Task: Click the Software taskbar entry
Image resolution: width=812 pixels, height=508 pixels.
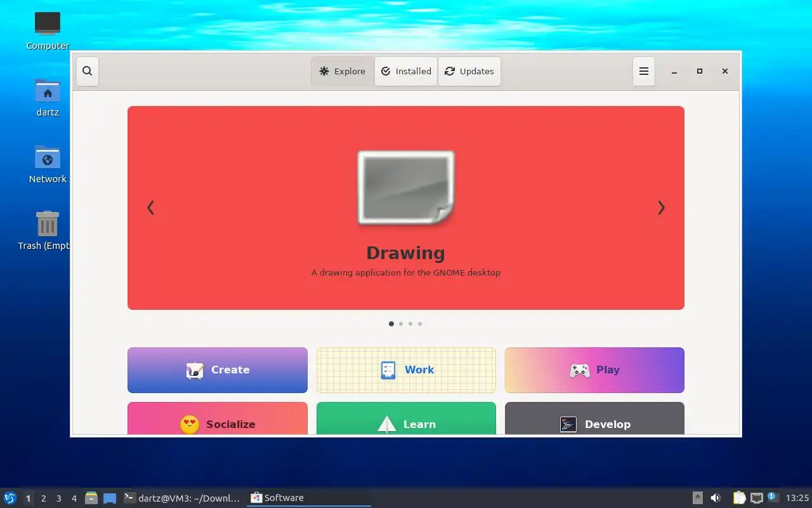Action: click(x=309, y=498)
